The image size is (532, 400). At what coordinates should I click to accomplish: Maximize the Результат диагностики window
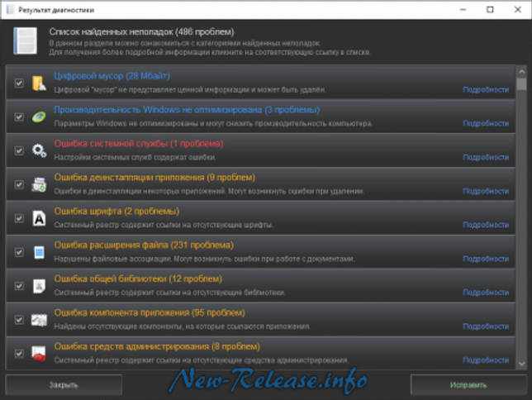(490, 10)
